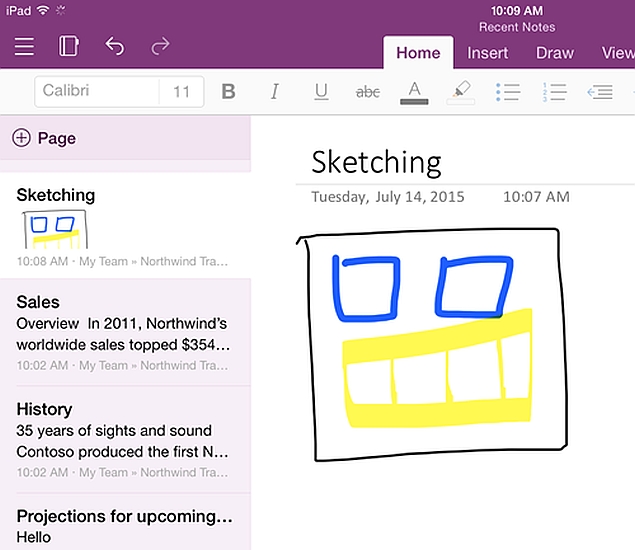The height and width of the screenshot is (550, 635).
Task: Redo the last action
Action: click(160, 46)
